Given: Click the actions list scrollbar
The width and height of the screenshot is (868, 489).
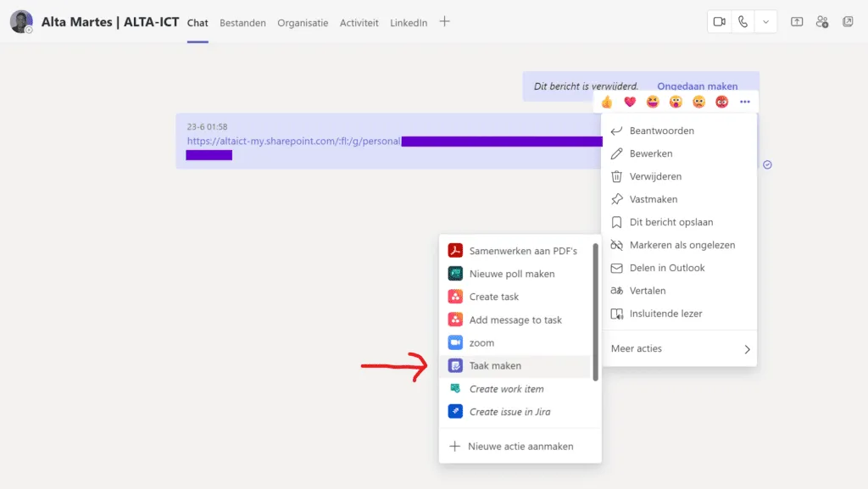Looking at the screenshot, I should (x=596, y=314).
